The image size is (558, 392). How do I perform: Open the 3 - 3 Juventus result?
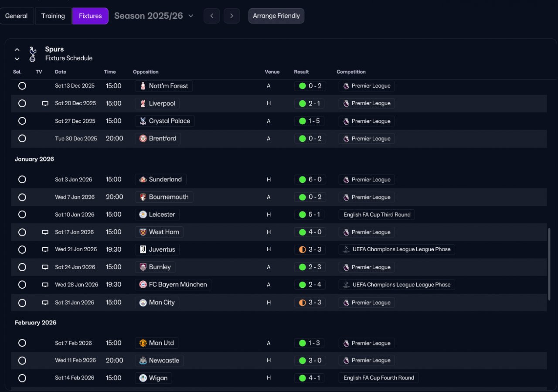(x=310, y=249)
